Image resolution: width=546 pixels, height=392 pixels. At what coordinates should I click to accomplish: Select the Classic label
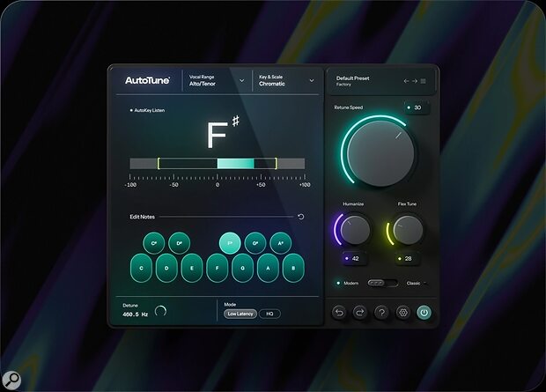[413, 284]
